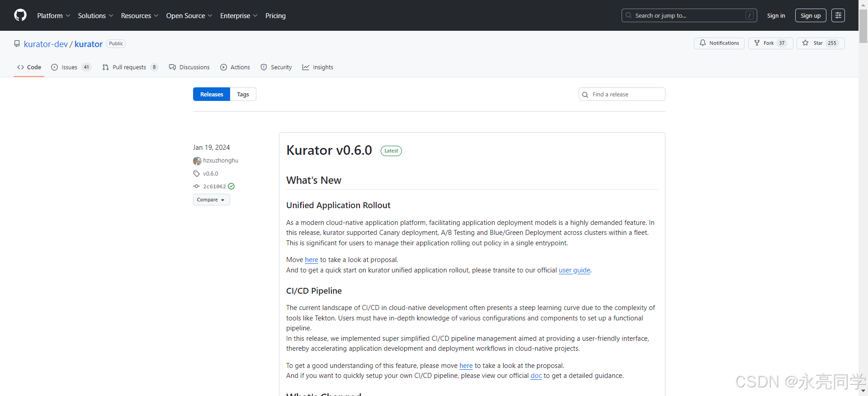Star the kurator repository
Screen dimensions: 868x396
click(x=821, y=43)
